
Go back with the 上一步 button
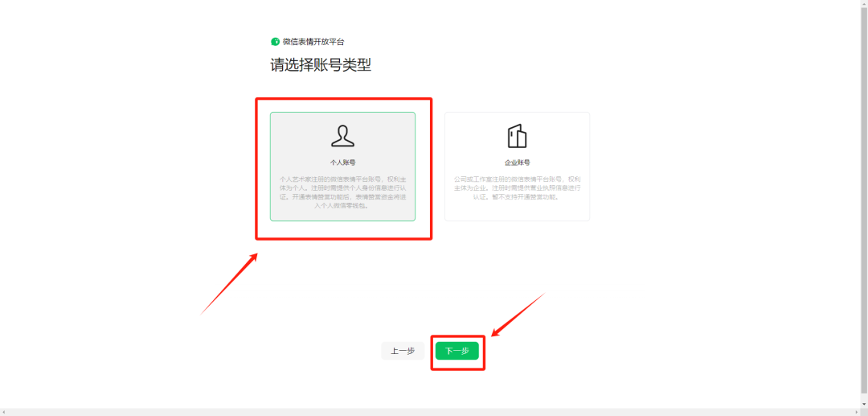403,351
